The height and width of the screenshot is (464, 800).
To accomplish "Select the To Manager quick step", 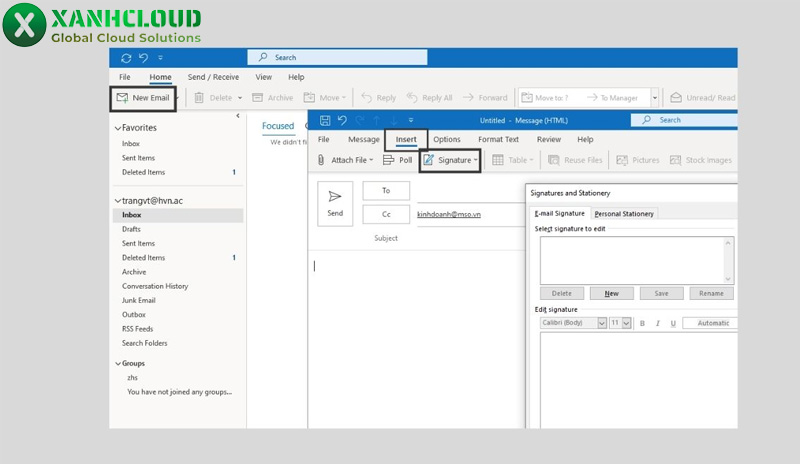I will pyautogui.click(x=612, y=97).
